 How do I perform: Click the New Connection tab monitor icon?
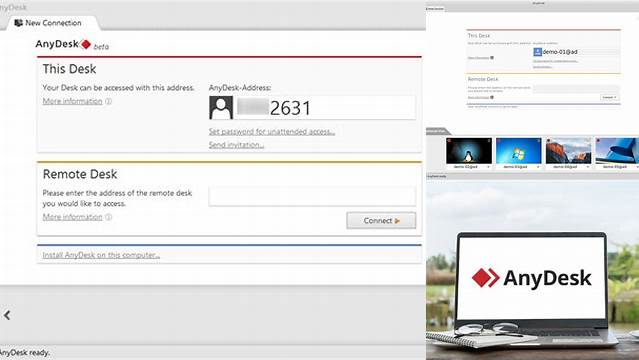pyautogui.click(x=18, y=23)
